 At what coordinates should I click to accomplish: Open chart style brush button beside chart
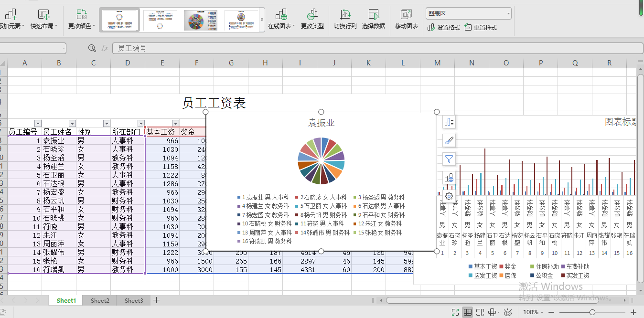point(449,140)
